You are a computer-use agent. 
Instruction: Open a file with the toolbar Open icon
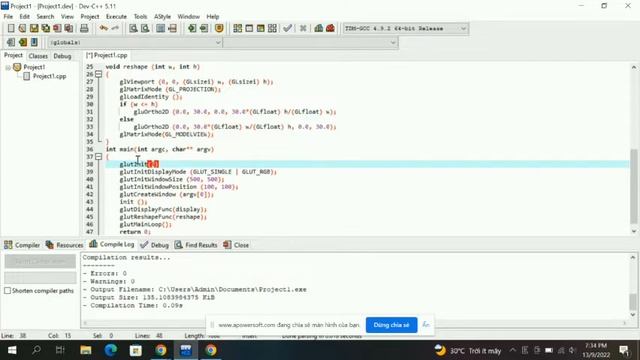pyautogui.click(x=22, y=28)
